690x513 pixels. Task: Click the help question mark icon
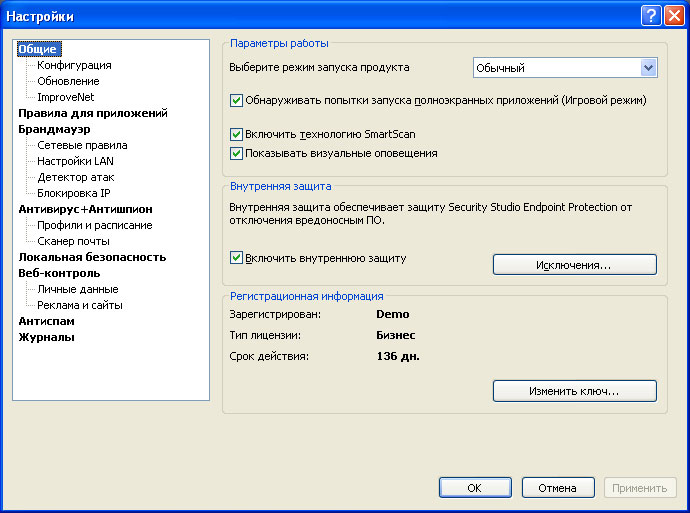click(x=651, y=16)
